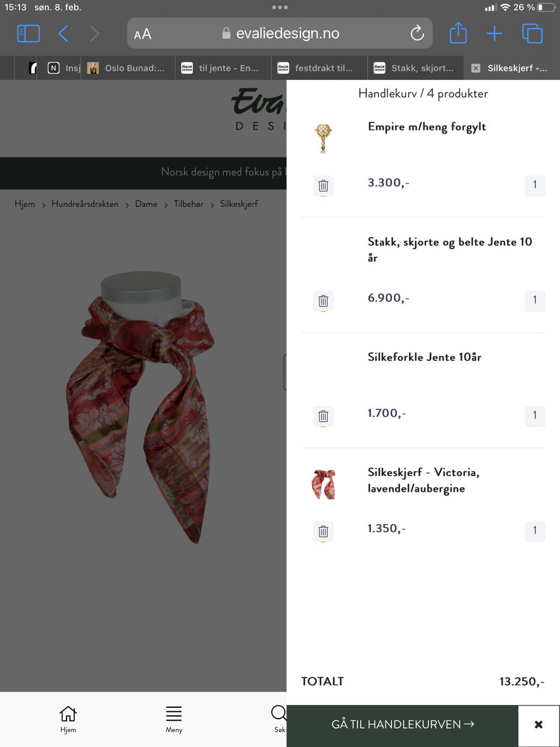Reload the evaliedesign.no page

pyautogui.click(x=417, y=33)
